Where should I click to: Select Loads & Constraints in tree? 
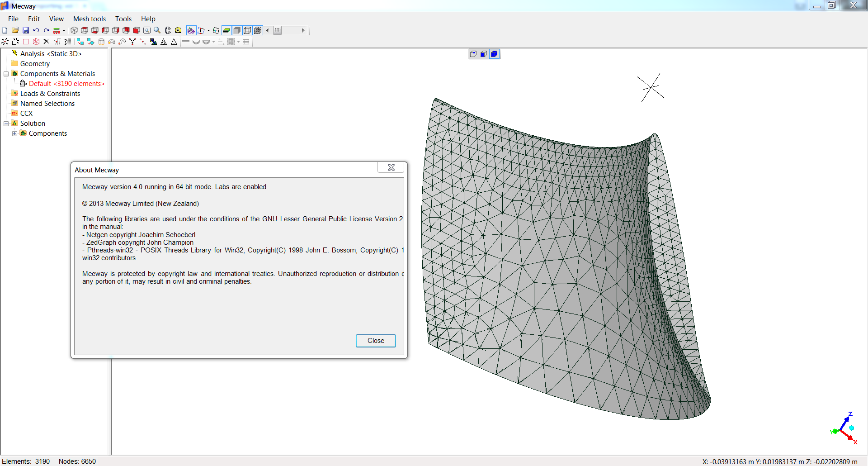[50, 94]
